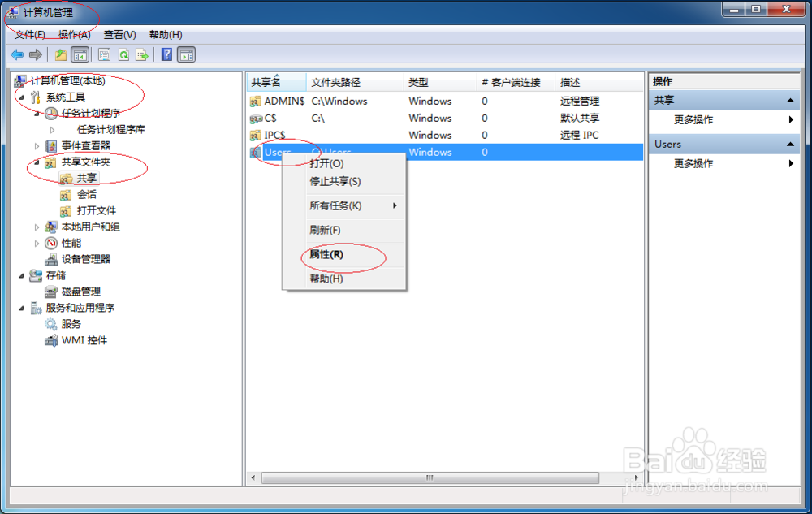Click the Properties toolbar icon
The image size is (812, 514).
104,54
